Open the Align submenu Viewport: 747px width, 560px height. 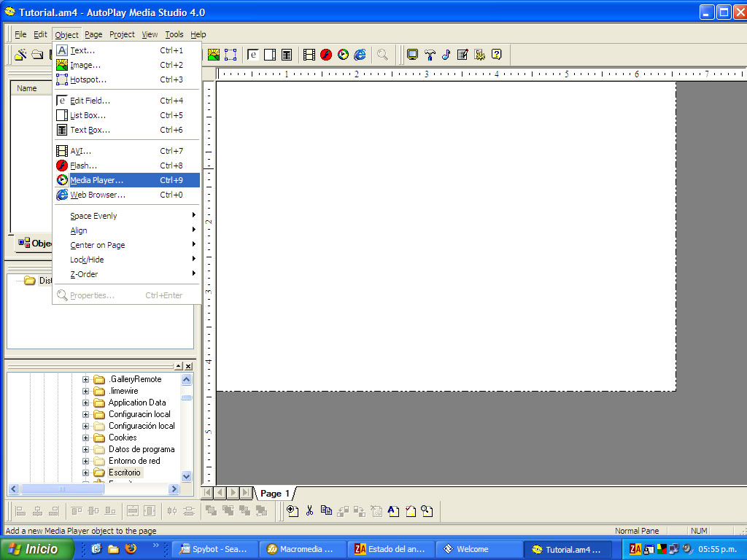tap(126, 230)
